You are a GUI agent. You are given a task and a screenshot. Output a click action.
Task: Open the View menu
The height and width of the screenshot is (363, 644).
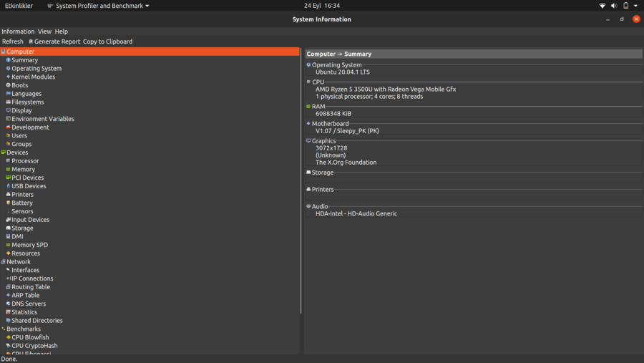click(44, 32)
